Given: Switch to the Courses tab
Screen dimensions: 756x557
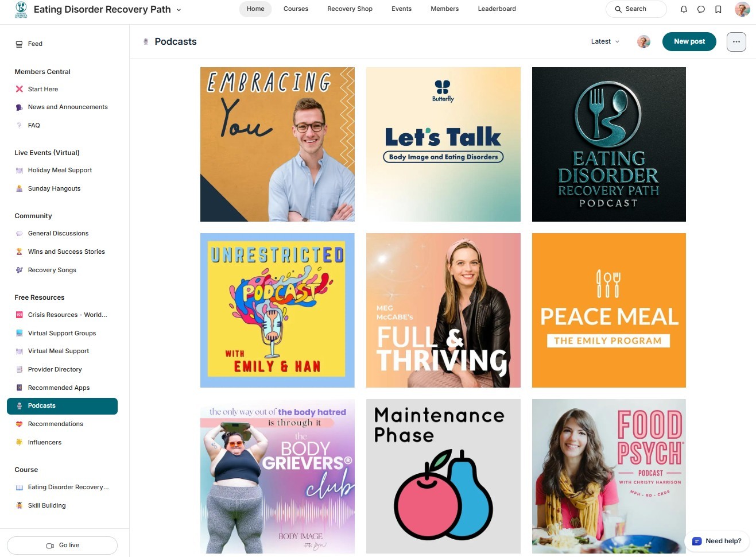Looking at the screenshot, I should pyautogui.click(x=296, y=9).
